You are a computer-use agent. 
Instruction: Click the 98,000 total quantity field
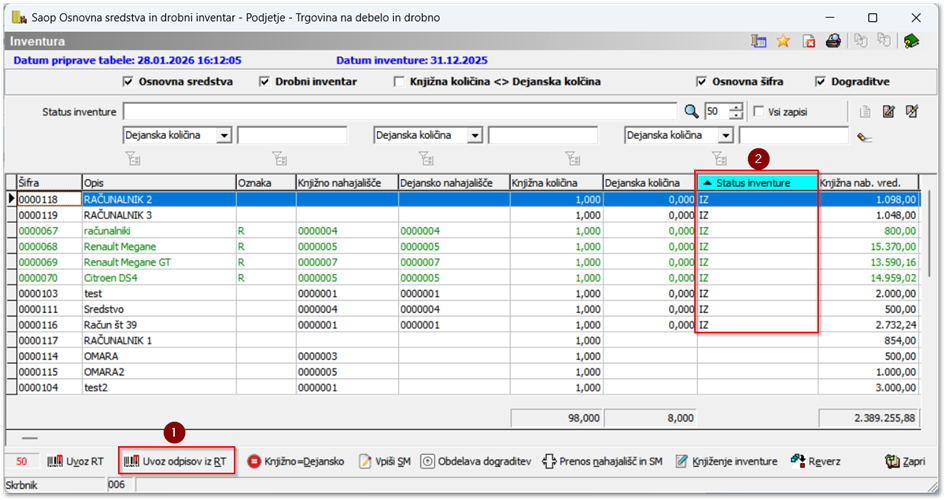(556, 418)
